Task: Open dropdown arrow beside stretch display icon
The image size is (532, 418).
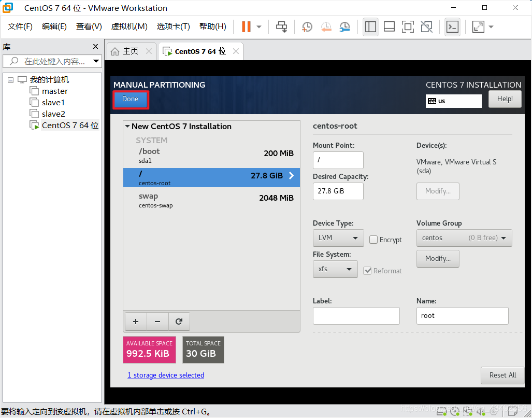Action: (x=491, y=27)
